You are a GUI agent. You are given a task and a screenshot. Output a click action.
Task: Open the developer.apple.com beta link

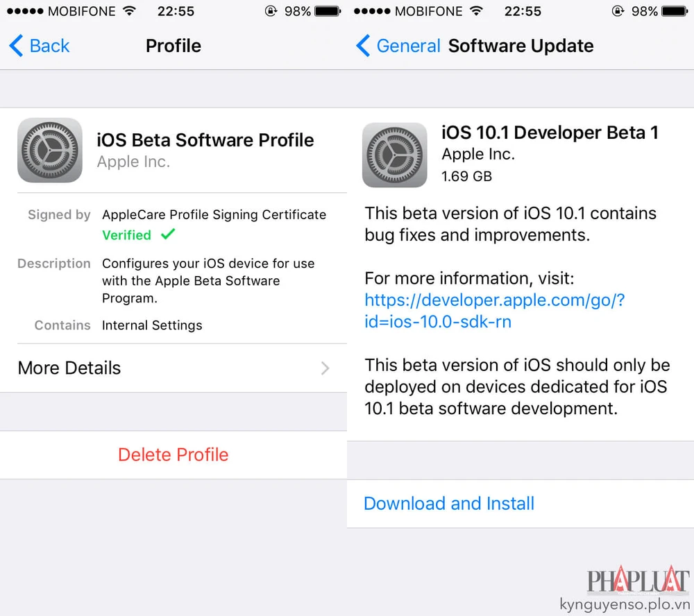[494, 311]
